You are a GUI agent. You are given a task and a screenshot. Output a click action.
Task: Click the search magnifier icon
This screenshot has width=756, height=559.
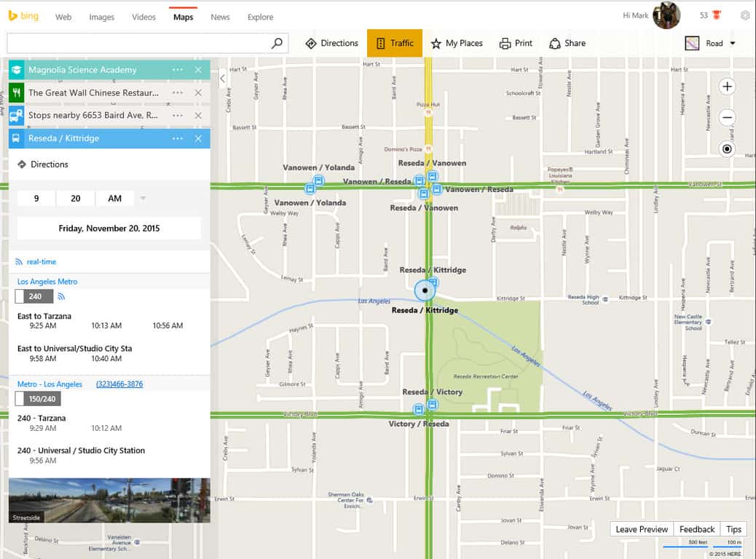click(277, 44)
